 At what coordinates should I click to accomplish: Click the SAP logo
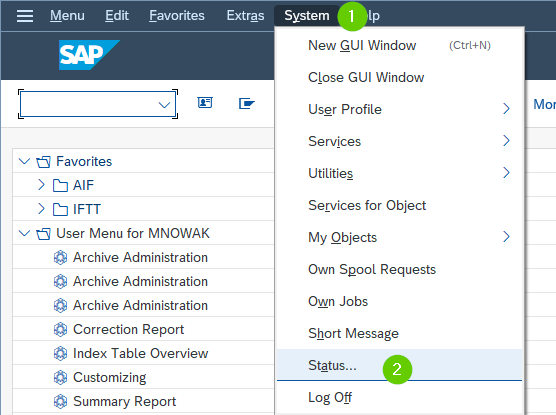(x=89, y=55)
